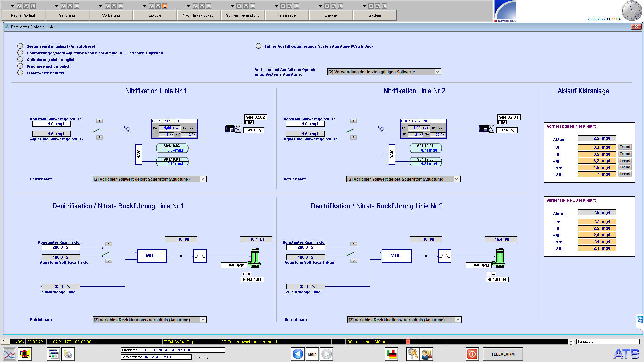
Task: Switch to the Biologie tab
Action: [x=155, y=15]
